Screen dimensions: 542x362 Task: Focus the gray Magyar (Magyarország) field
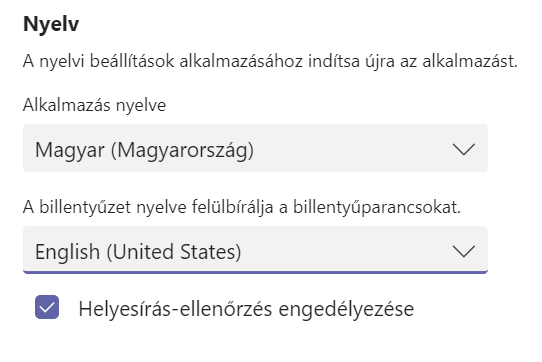tap(255, 148)
